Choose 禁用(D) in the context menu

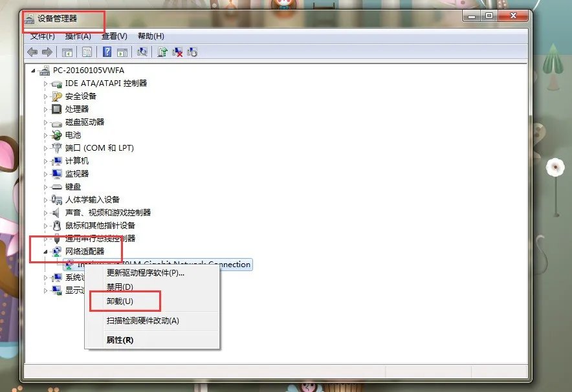click(132, 286)
